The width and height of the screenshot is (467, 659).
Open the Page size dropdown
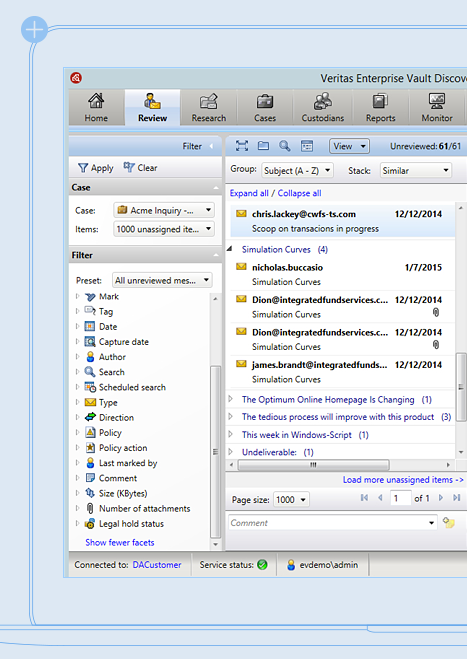point(291,500)
